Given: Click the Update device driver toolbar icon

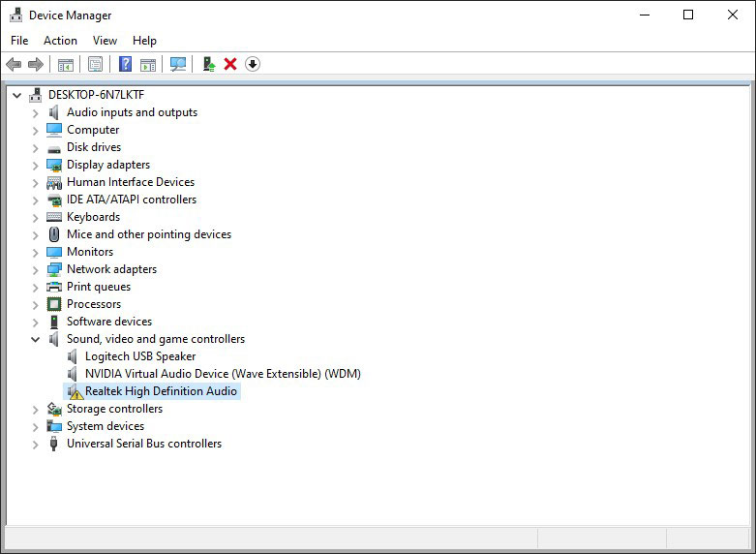Looking at the screenshot, I should point(209,64).
